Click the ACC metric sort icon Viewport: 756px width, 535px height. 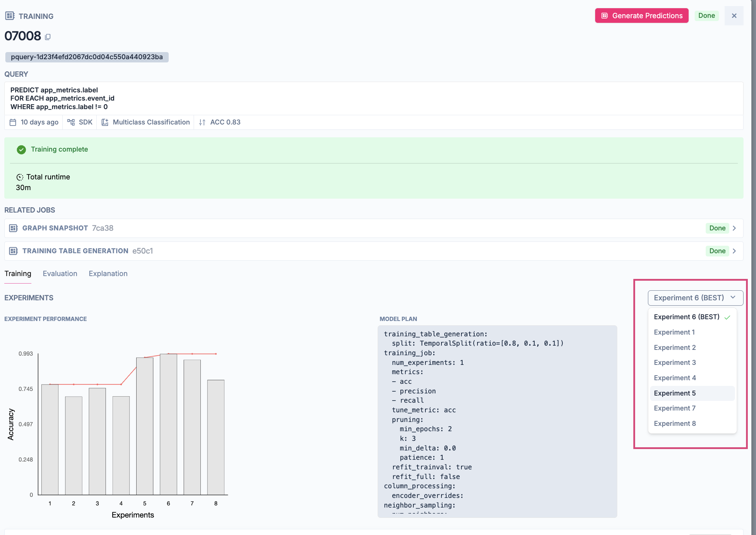[202, 122]
